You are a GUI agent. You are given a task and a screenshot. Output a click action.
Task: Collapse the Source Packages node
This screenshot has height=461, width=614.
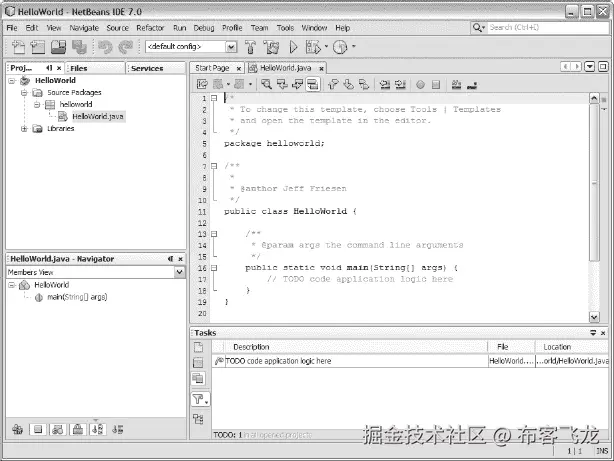coord(24,93)
